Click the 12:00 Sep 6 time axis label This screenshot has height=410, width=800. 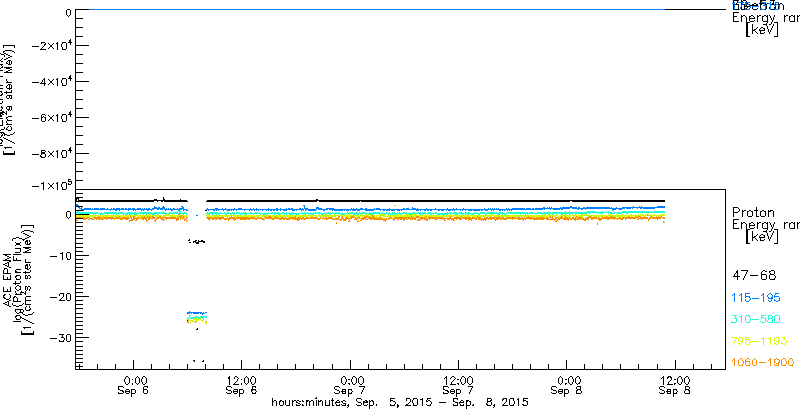coord(241,386)
